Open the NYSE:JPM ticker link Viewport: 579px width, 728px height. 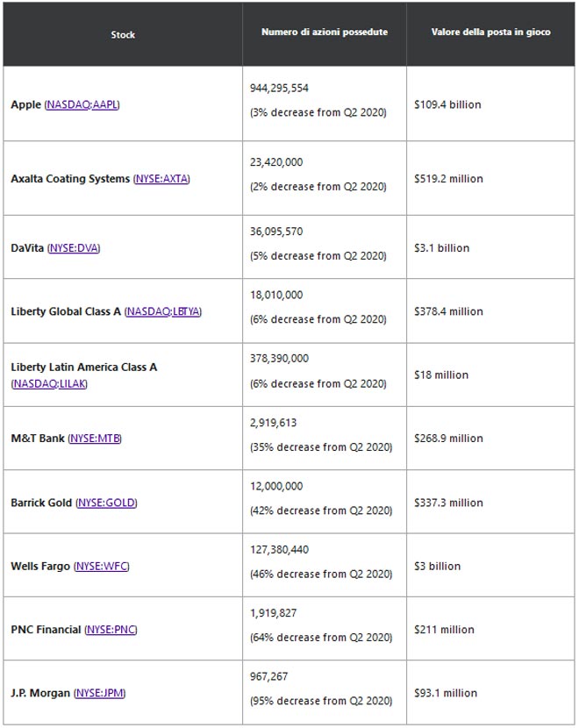[x=99, y=693]
